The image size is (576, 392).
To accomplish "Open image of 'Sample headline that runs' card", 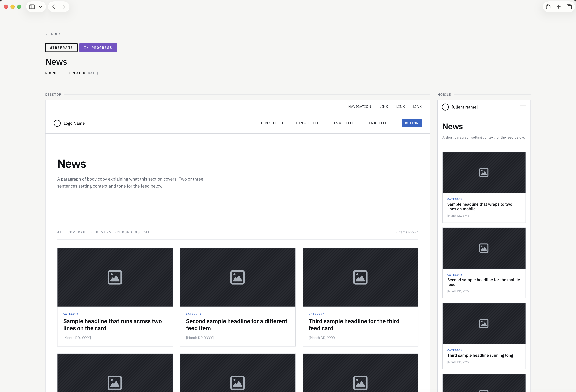I will (115, 277).
